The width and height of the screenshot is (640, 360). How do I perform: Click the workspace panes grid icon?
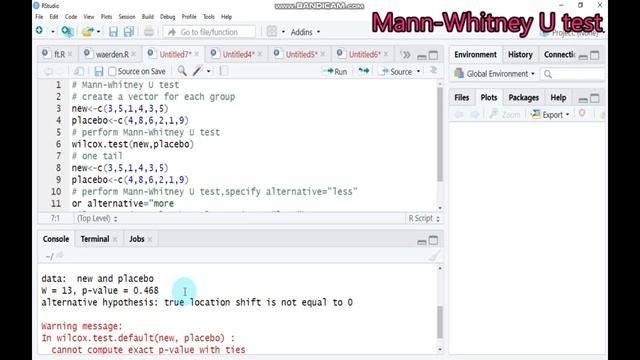[271, 32]
